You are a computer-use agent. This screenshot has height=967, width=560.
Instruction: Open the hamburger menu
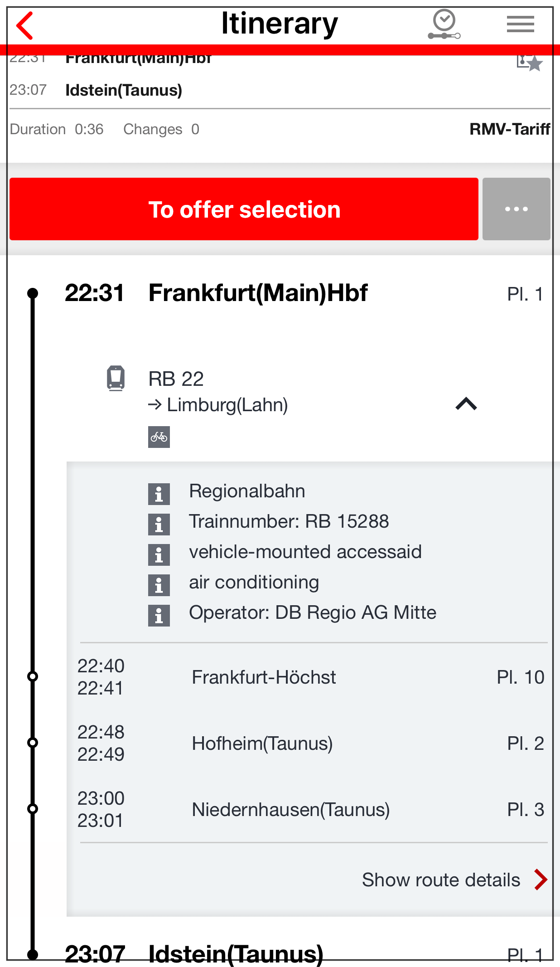pos(520,24)
